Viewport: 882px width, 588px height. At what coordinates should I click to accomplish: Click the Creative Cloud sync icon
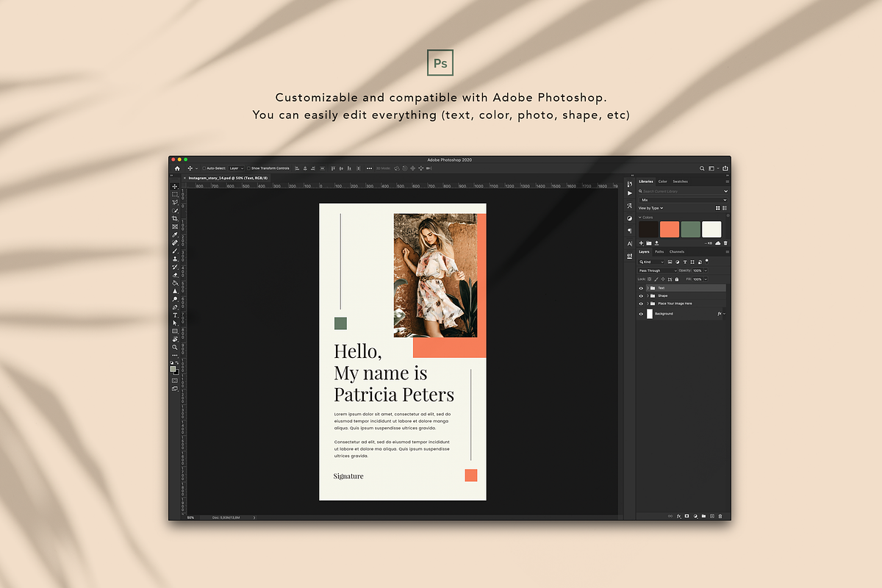tap(718, 243)
